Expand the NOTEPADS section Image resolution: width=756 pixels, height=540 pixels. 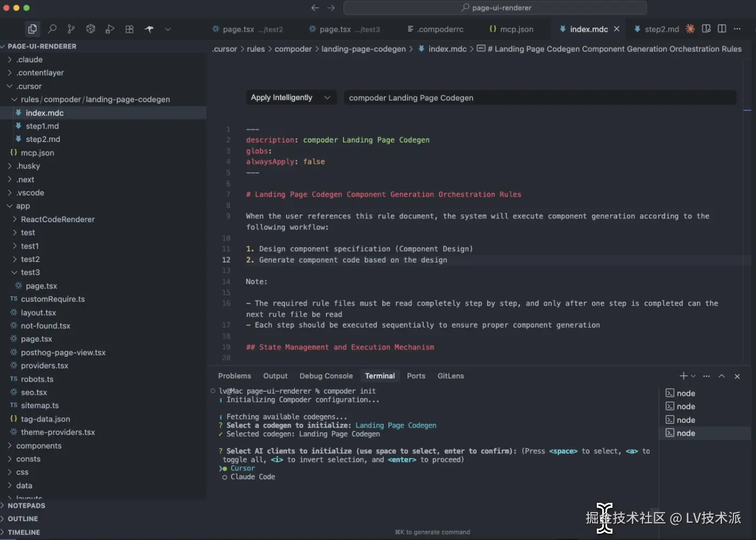tap(103, 506)
